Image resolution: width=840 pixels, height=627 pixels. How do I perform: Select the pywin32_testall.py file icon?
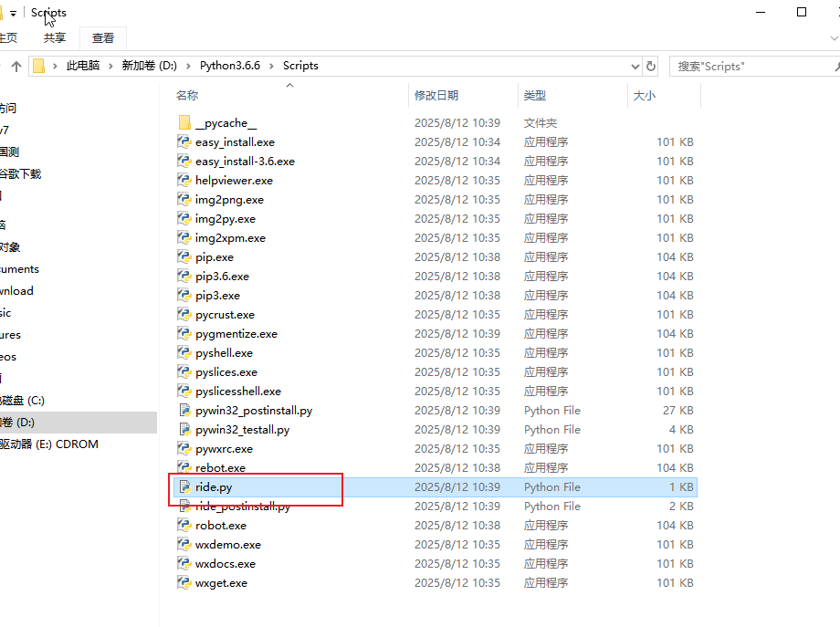184,430
